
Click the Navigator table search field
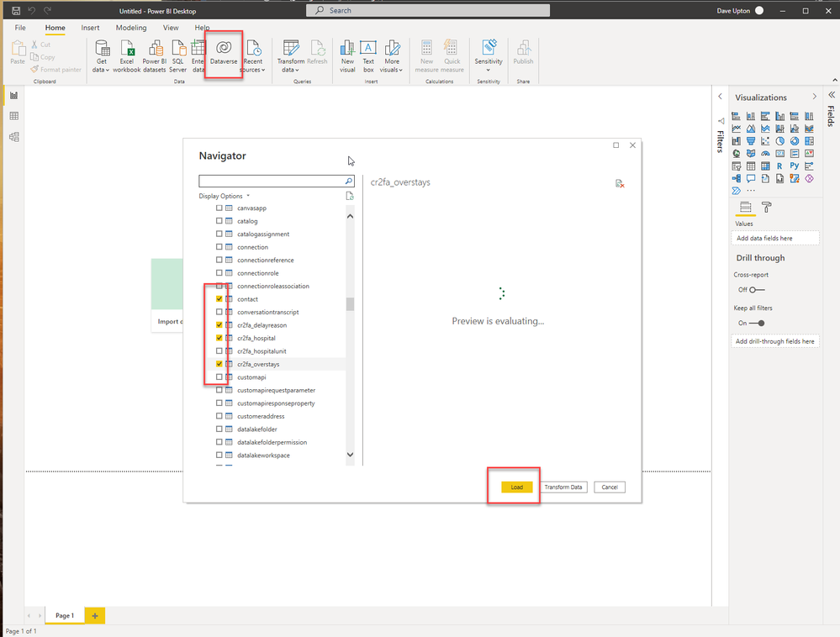click(x=272, y=181)
